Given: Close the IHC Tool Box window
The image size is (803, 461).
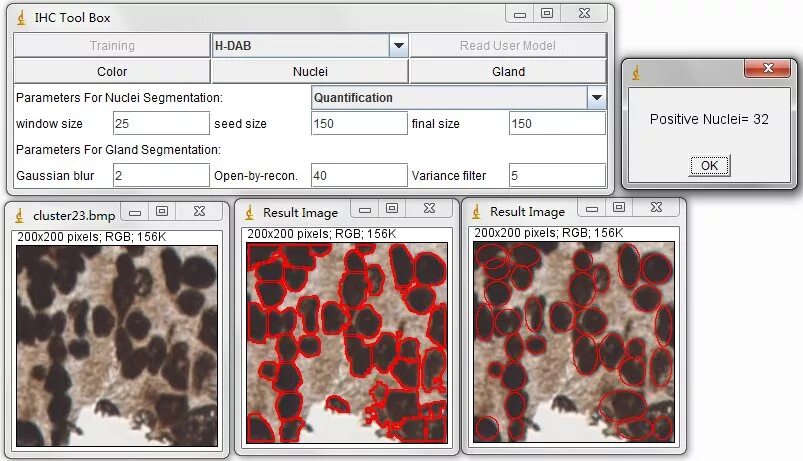Looking at the screenshot, I should (x=584, y=14).
